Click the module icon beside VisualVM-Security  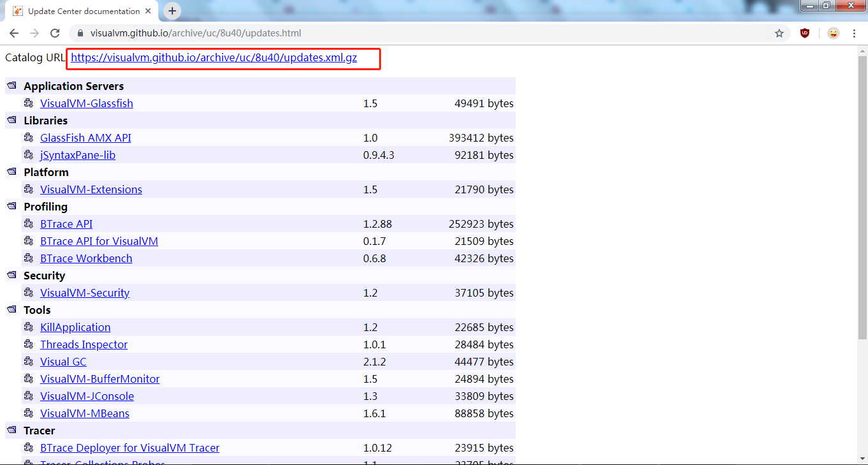[x=29, y=292]
